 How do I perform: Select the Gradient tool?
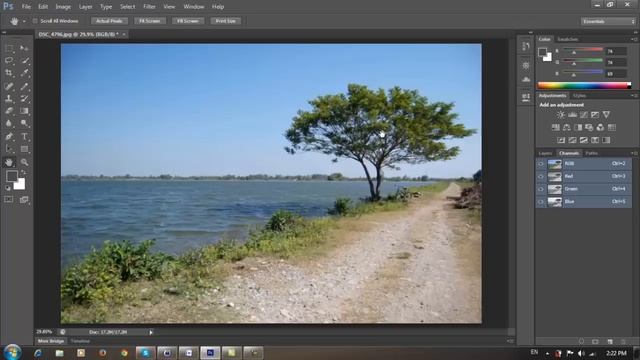point(24,111)
